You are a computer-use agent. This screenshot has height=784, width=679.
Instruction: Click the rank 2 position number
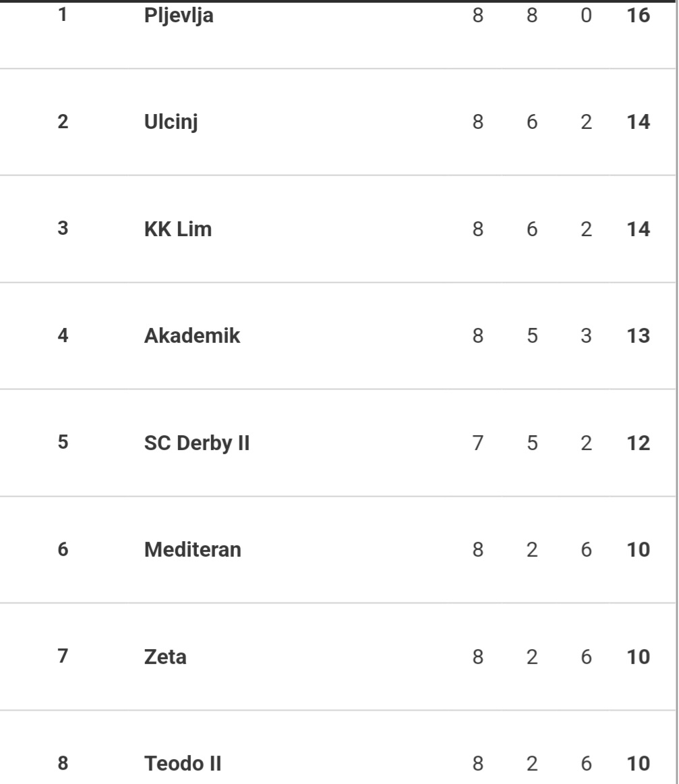tap(63, 121)
